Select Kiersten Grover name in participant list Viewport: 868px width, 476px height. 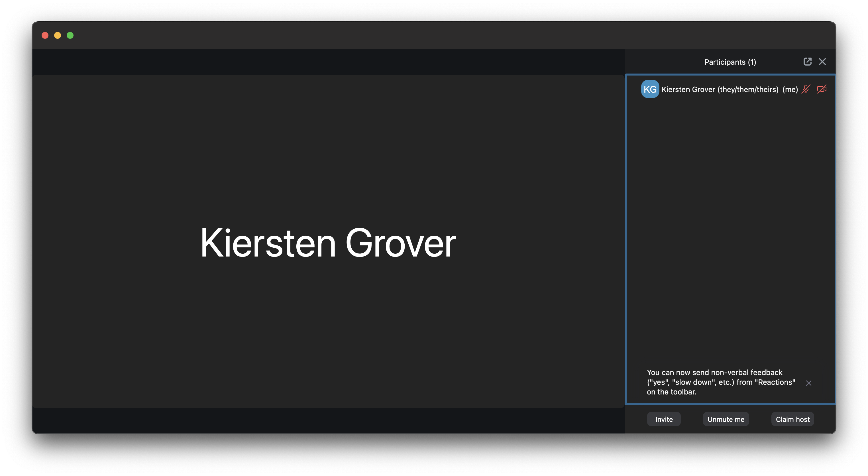pyautogui.click(x=688, y=89)
